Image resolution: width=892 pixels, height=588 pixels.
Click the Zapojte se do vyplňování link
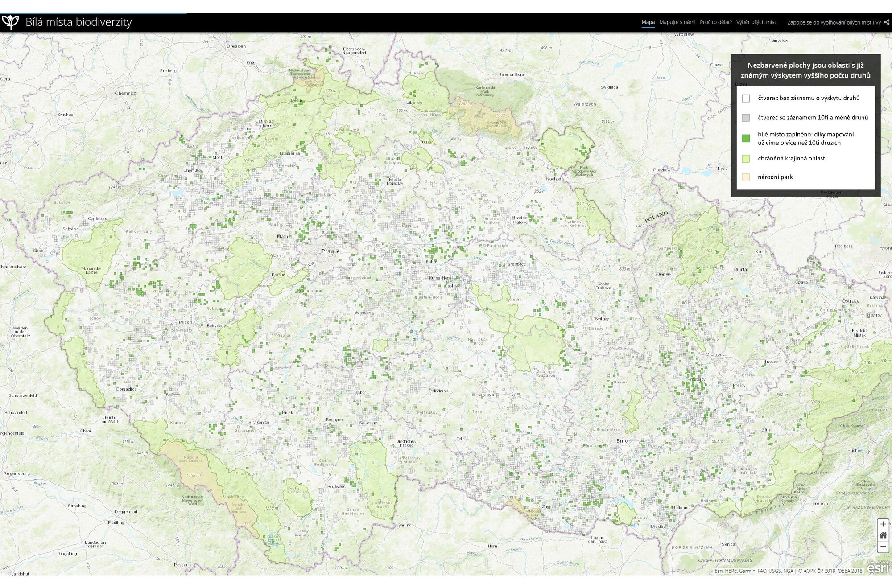[834, 22]
